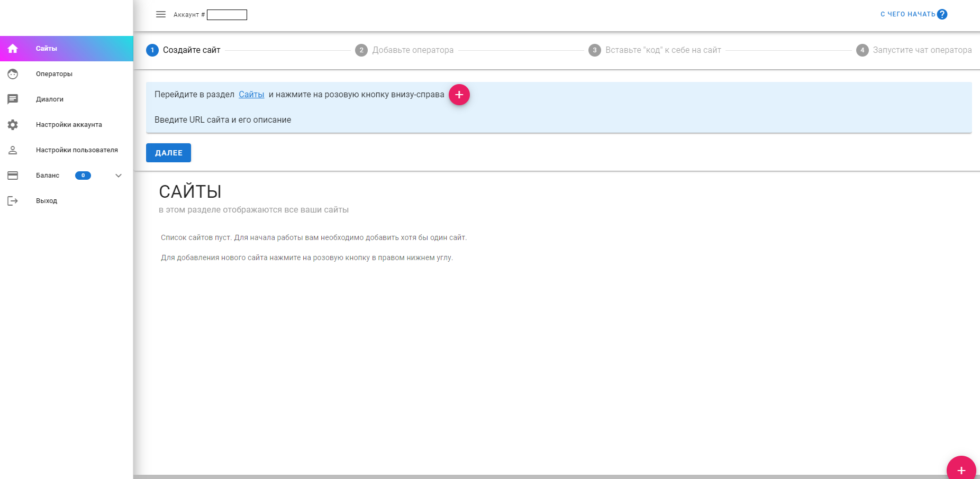The image size is (980, 479).
Task: Jump to step 4 Запустите чат оператора
Action: click(x=914, y=50)
